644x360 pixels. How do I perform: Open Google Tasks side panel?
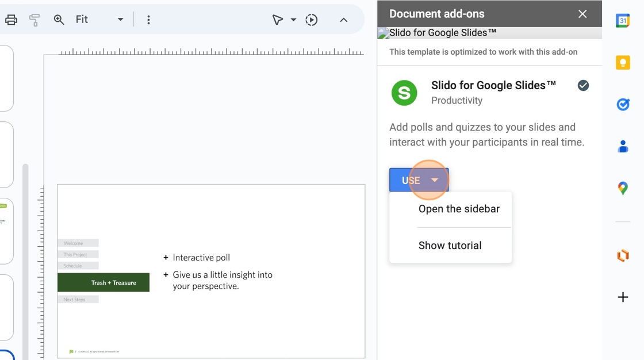(623, 105)
